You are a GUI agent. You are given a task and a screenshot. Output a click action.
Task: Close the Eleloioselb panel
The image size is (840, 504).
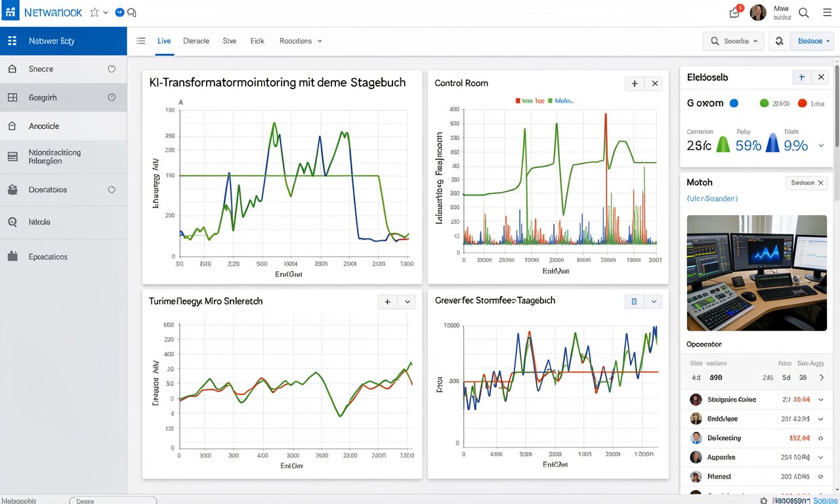tap(821, 77)
